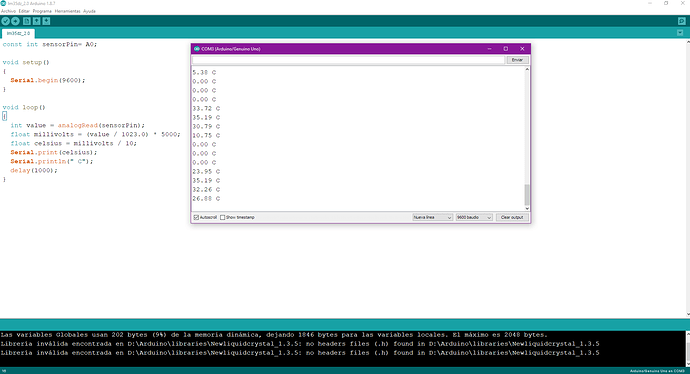Click the Clear output button
This screenshot has height=374, width=690.
tap(512, 217)
